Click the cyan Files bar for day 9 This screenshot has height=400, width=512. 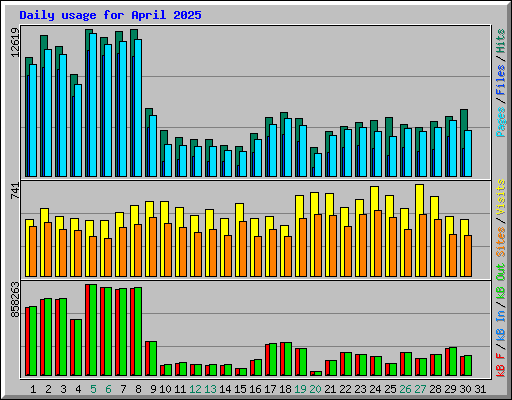(153, 146)
